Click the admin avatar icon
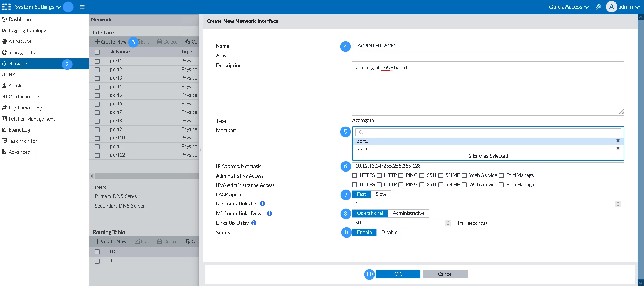 (611, 7)
